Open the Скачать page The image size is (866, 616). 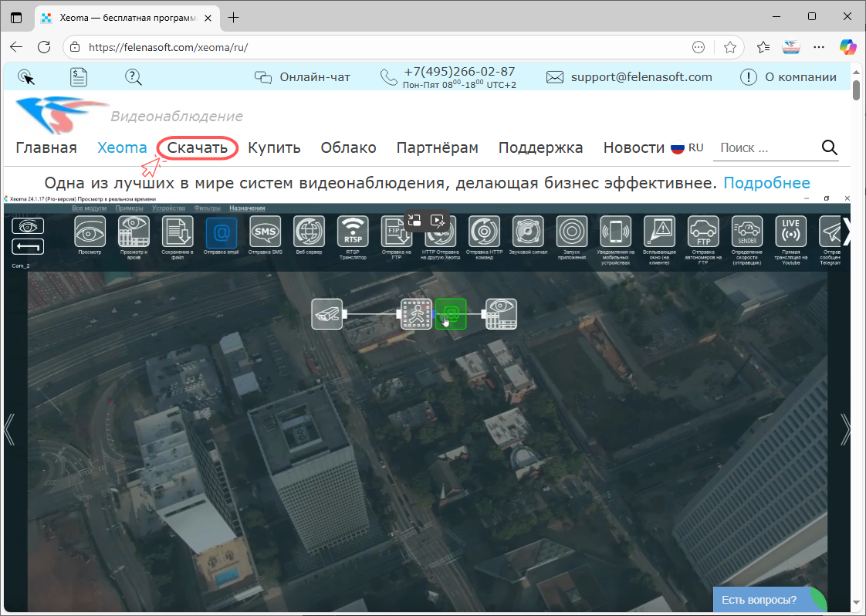pyautogui.click(x=197, y=147)
